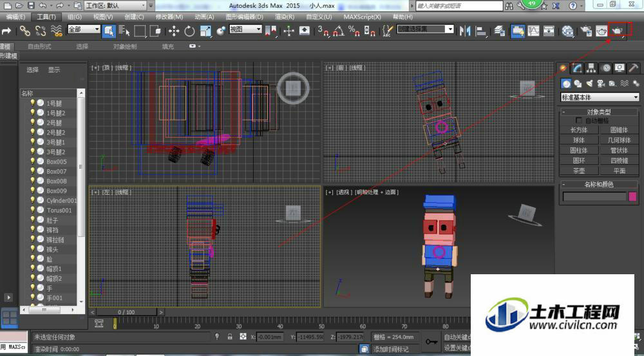The width and height of the screenshot is (644, 356).
Task: Open the 标准基本体 primitives dropdown
Action: point(600,97)
